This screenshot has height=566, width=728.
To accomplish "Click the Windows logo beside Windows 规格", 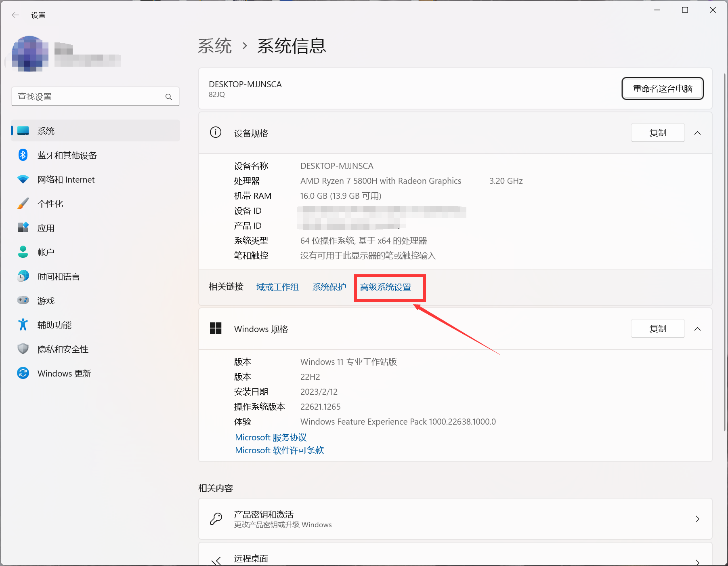I will (216, 328).
